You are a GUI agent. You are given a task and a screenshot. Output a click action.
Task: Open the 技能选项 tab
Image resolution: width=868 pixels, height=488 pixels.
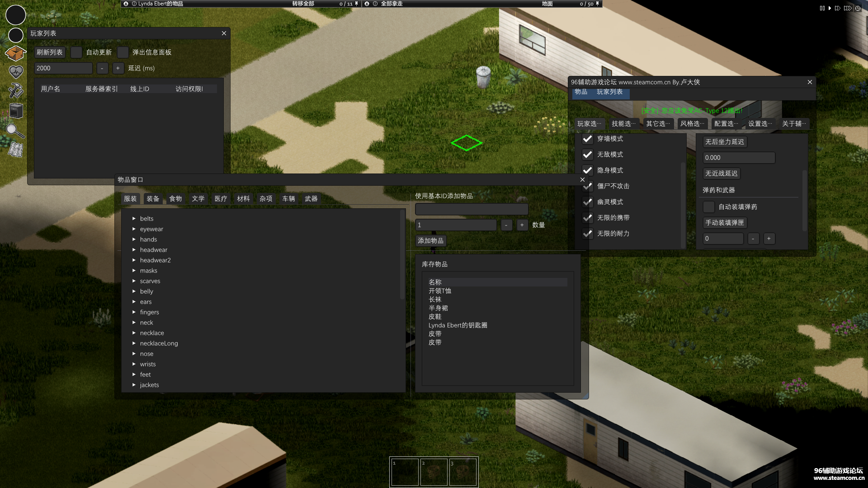(623, 124)
